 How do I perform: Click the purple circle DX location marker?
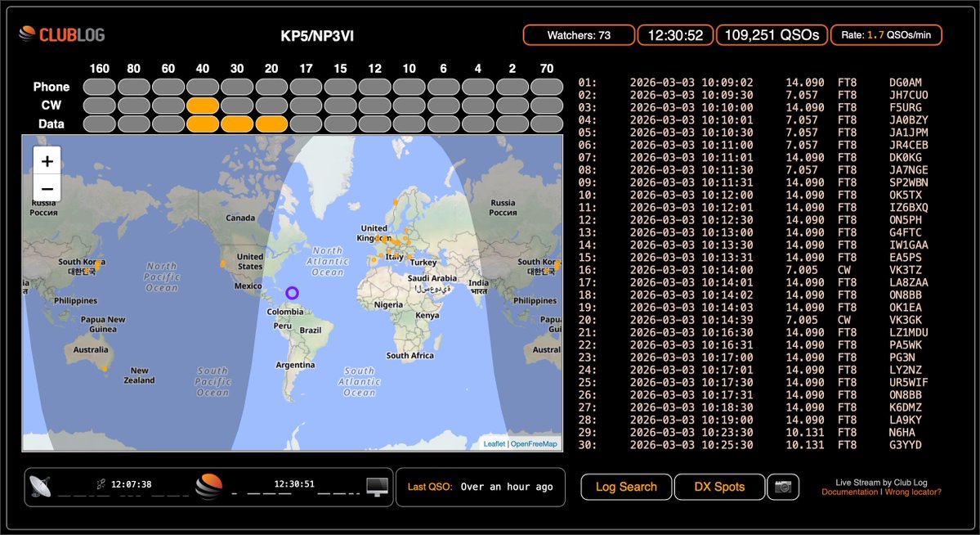pos(292,292)
